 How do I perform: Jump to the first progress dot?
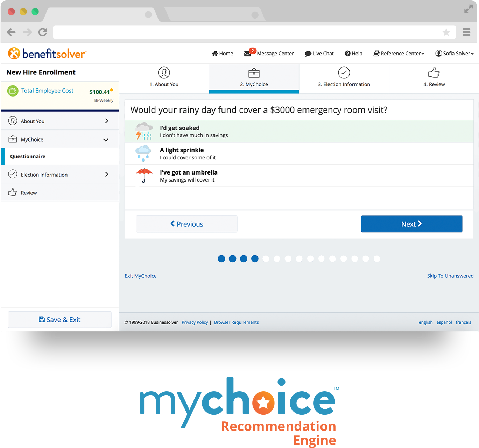click(x=221, y=259)
